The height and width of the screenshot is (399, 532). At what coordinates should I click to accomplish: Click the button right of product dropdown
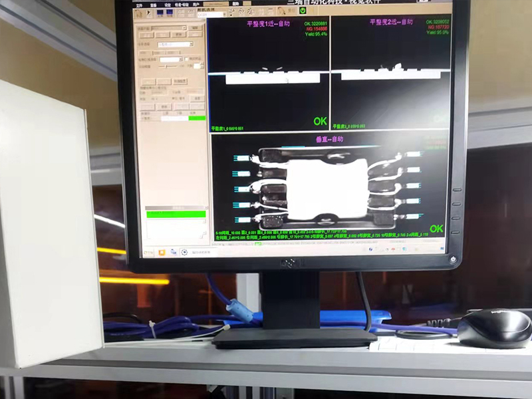coord(195,28)
